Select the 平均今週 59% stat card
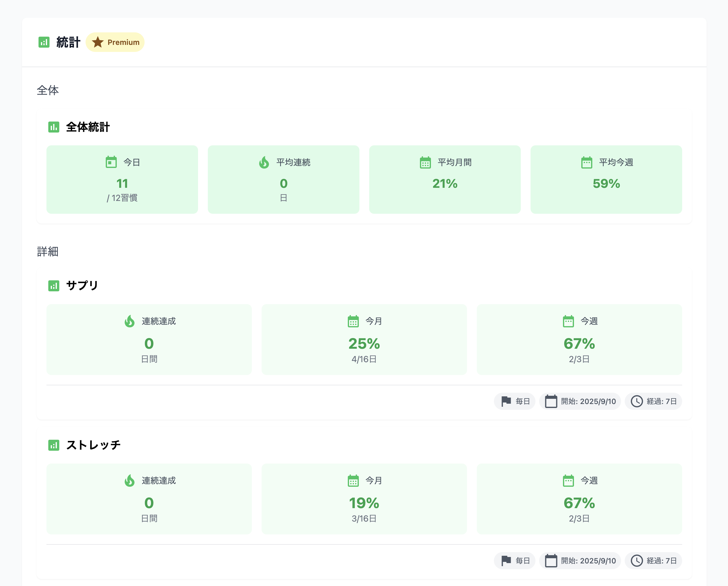728x586 pixels. point(606,180)
